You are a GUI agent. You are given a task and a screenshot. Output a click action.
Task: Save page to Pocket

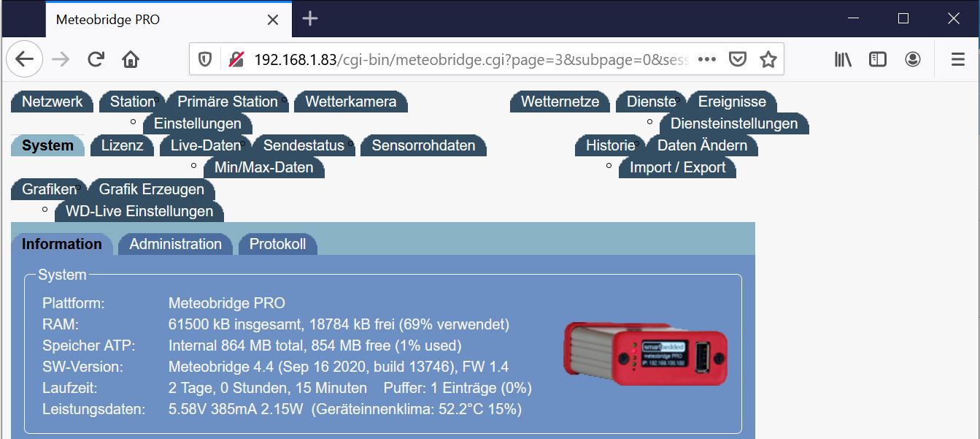[738, 59]
